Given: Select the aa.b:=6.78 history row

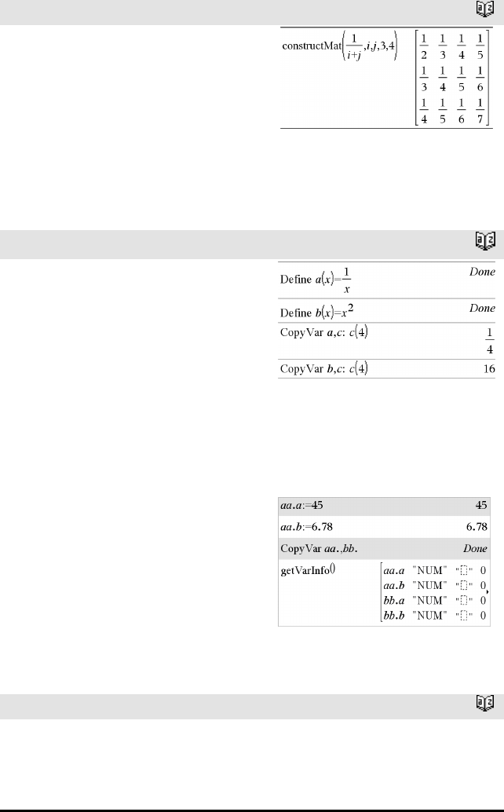Looking at the screenshot, I should pos(385,527).
